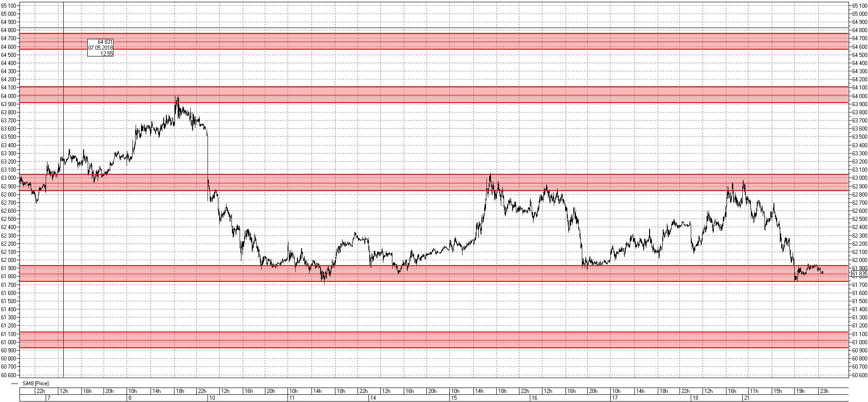Click 63 300 on the left price axis
The width and height of the screenshot is (868, 402).
click(x=9, y=153)
